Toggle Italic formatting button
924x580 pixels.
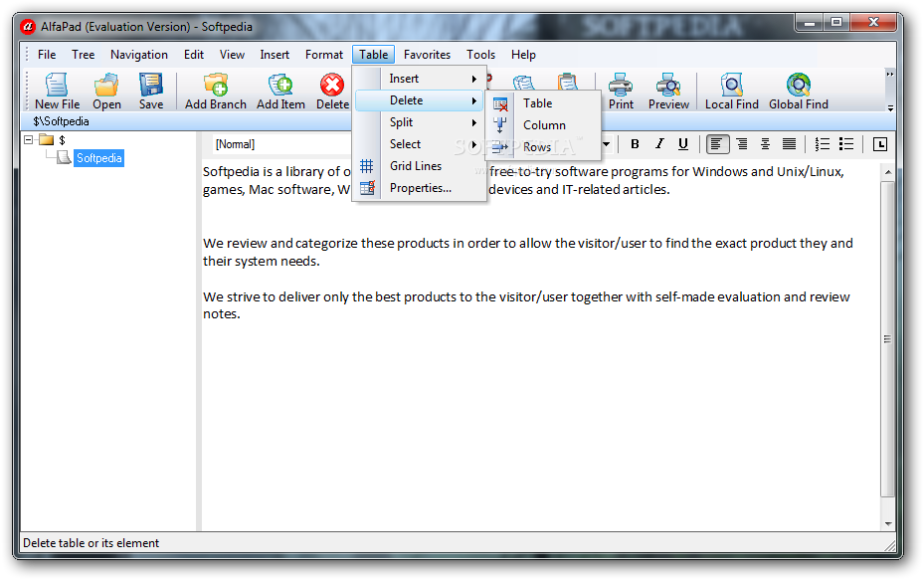[x=658, y=144]
